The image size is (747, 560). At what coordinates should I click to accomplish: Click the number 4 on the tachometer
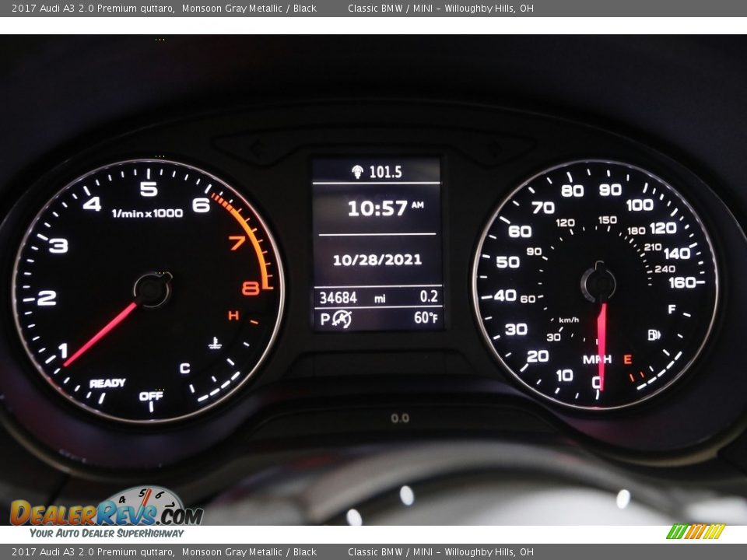click(92, 205)
